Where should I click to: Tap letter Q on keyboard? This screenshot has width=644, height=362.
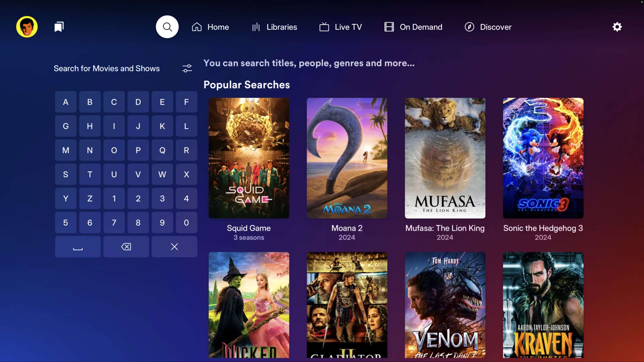pos(162,150)
